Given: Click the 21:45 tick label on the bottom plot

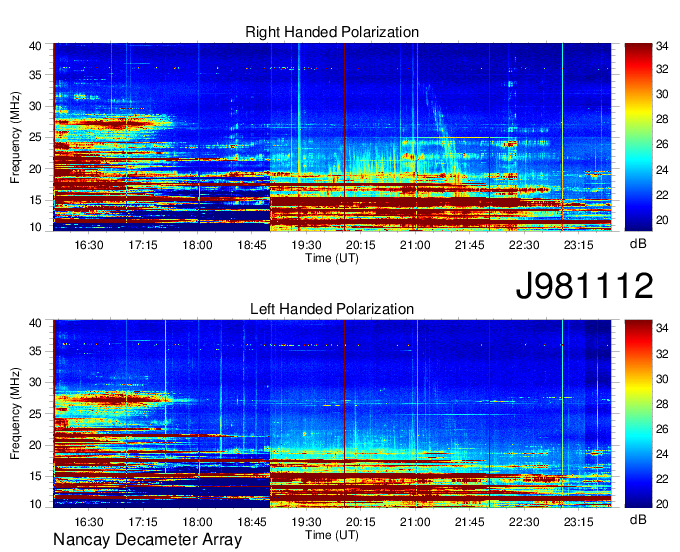Looking at the screenshot, I should click(x=470, y=522).
